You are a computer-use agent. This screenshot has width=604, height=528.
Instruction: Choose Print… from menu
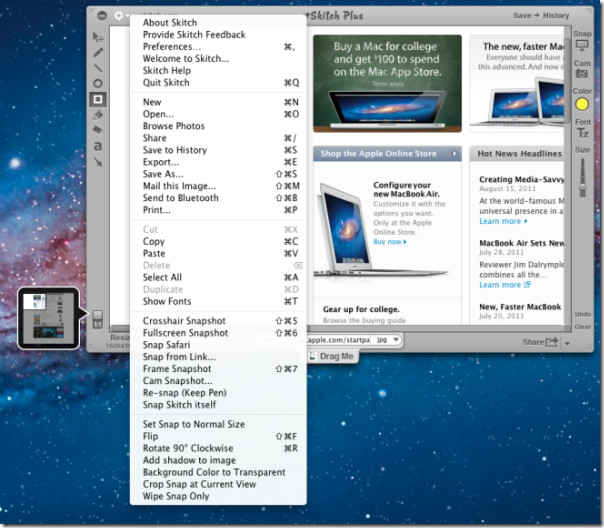tap(218, 210)
